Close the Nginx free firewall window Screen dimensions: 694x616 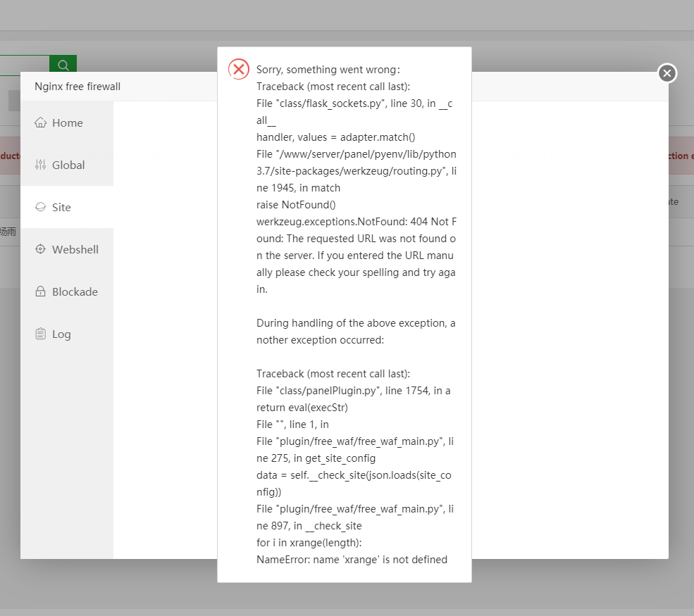click(667, 73)
